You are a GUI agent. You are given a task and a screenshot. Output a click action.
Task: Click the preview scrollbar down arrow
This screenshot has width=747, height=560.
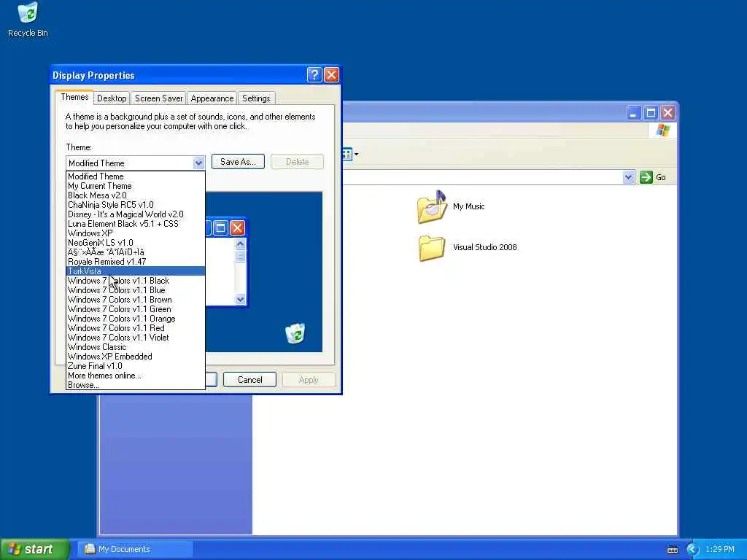240,300
